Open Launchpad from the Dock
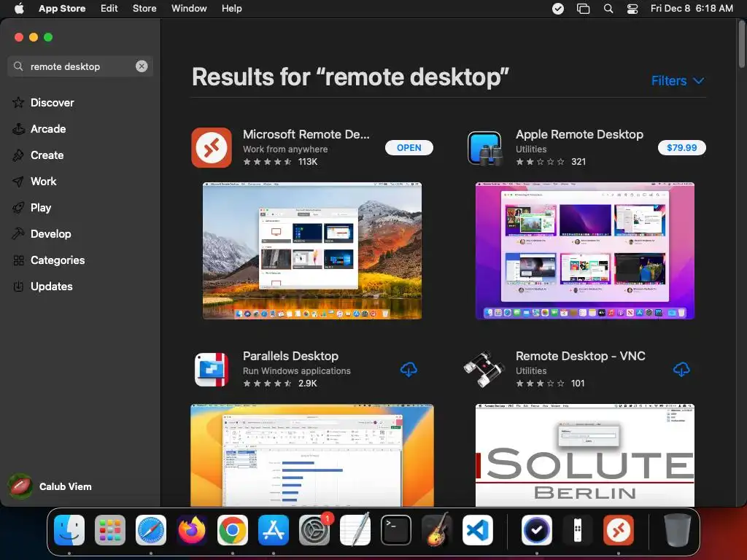Viewport: 747px width, 560px height. pyautogui.click(x=110, y=530)
